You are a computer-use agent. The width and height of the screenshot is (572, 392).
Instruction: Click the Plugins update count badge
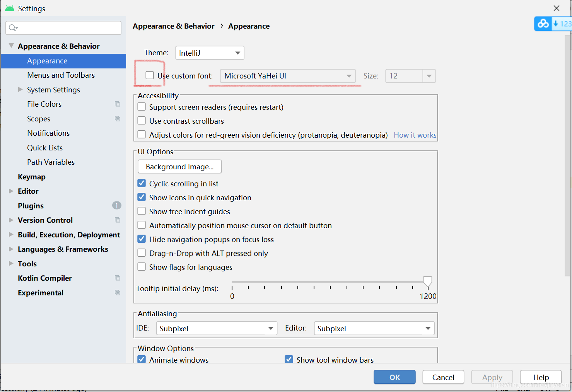click(117, 205)
